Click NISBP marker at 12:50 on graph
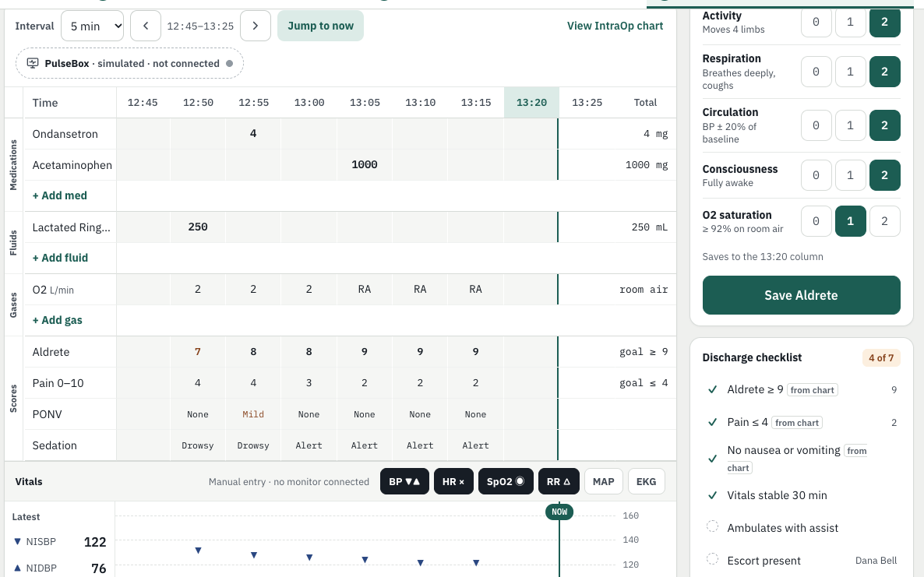 [x=198, y=551]
